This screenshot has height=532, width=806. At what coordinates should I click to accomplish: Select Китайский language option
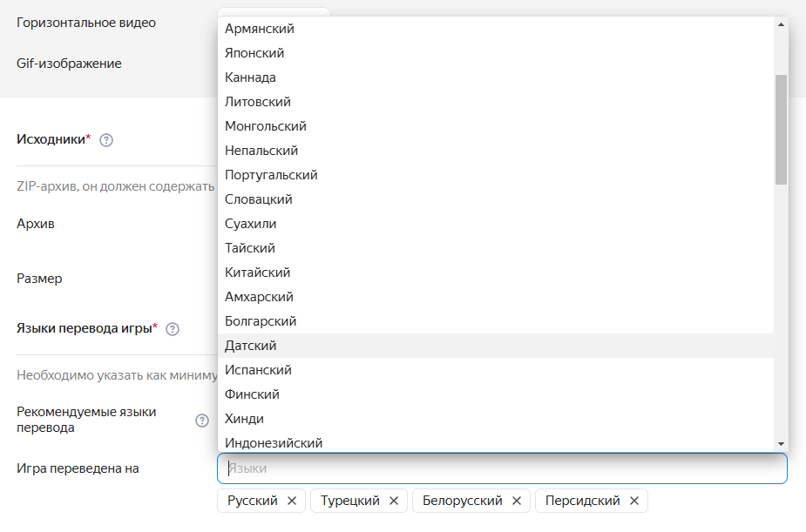[257, 273]
